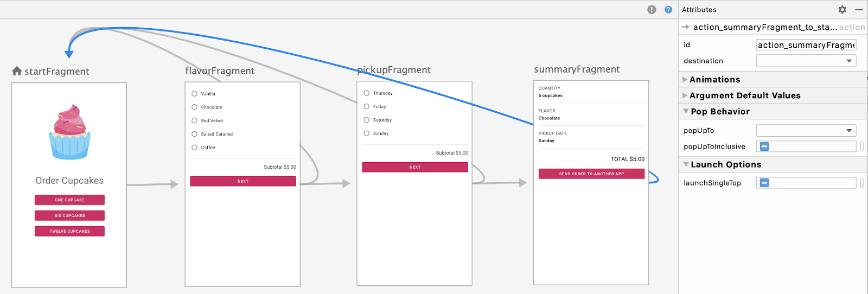Minimize the Attributes panel with dash icon
The height and width of the screenshot is (294, 868).
pos(859,10)
